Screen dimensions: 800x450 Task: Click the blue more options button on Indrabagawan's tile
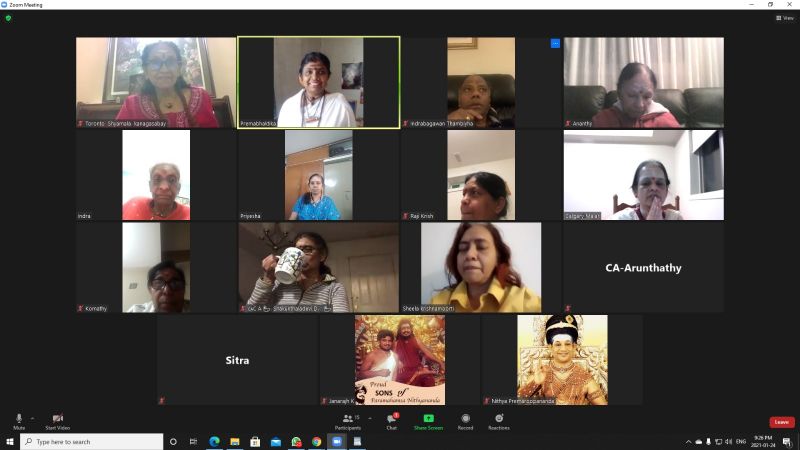[555, 44]
